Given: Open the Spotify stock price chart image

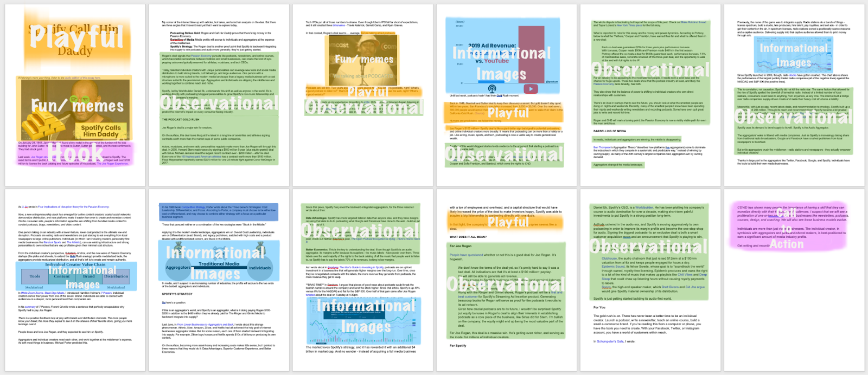Looking at the screenshot, I should pos(363,320).
